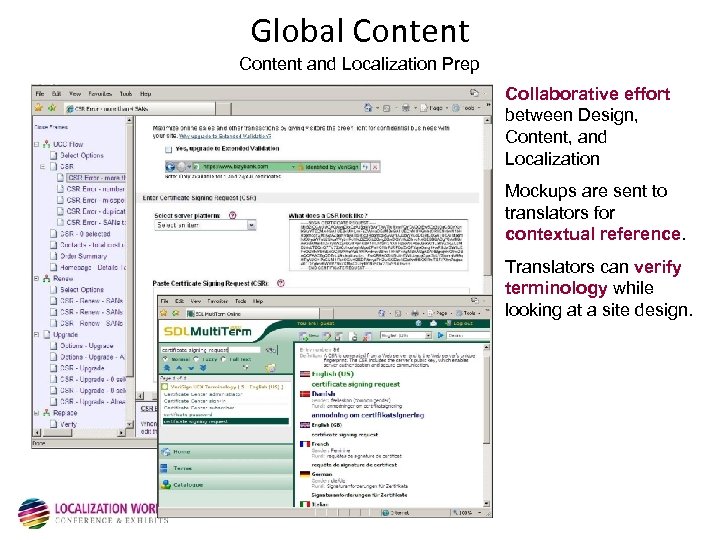Click the Favorites star in SDL MultiTerm window
This screenshot has width=720, height=540.
[x=163, y=313]
